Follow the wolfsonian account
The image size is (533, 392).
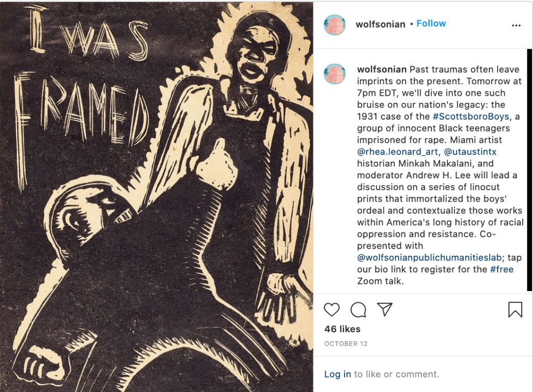(x=431, y=23)
